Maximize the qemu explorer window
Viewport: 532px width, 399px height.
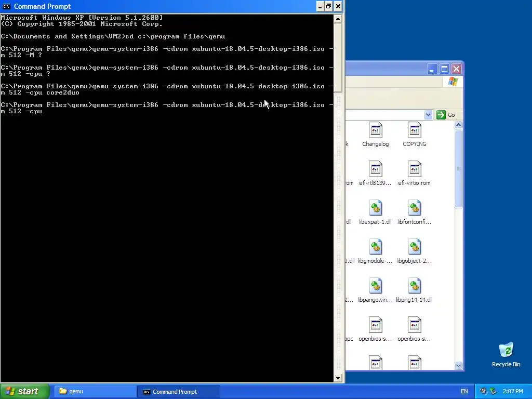click(444, 69)
